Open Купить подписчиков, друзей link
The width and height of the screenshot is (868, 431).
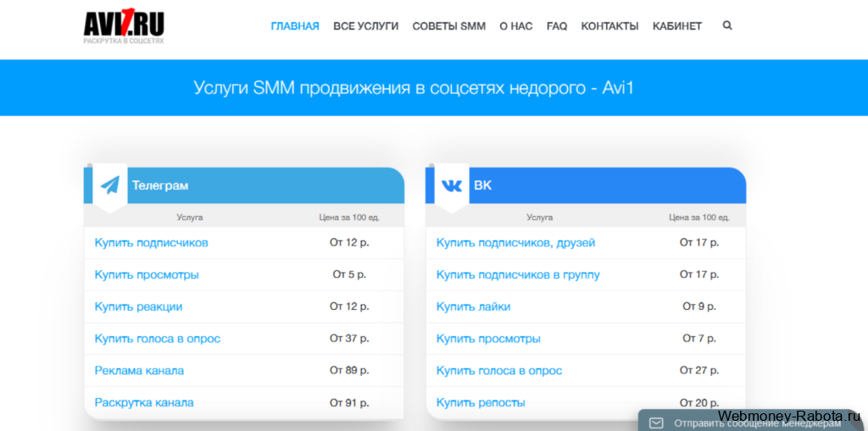[x=516, y=243]
